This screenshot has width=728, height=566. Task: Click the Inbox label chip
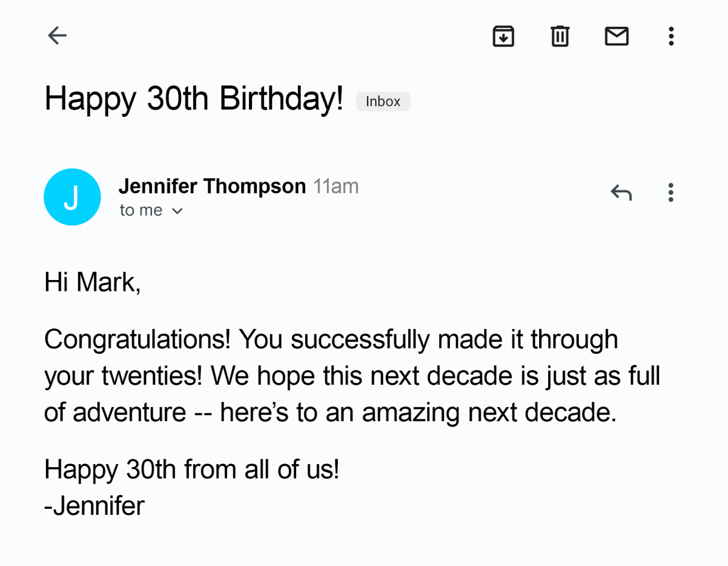[383, 101]
